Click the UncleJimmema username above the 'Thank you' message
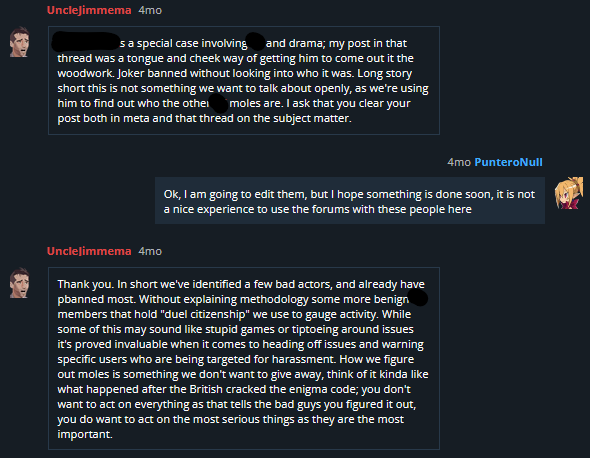 (x=89, y=251)
